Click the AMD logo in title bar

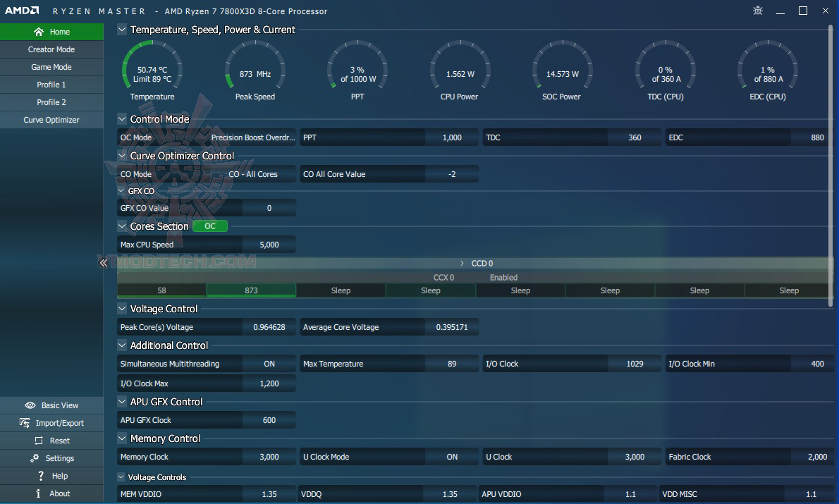click(x=22, y=11)
